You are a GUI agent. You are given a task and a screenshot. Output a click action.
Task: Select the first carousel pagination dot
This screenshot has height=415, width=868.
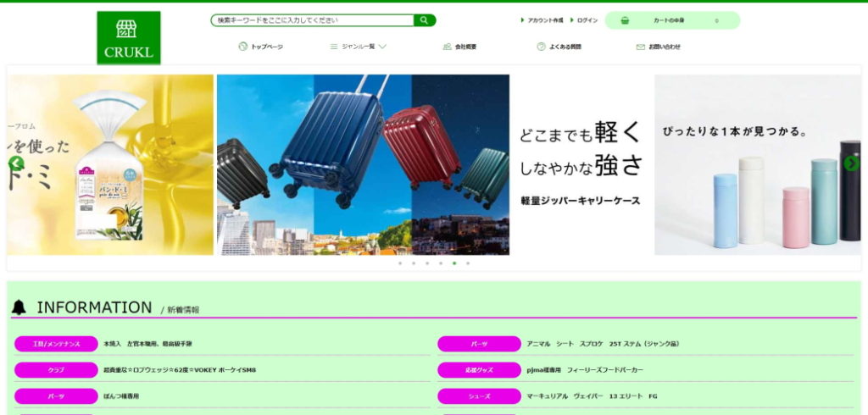click(x=399, y=263)
